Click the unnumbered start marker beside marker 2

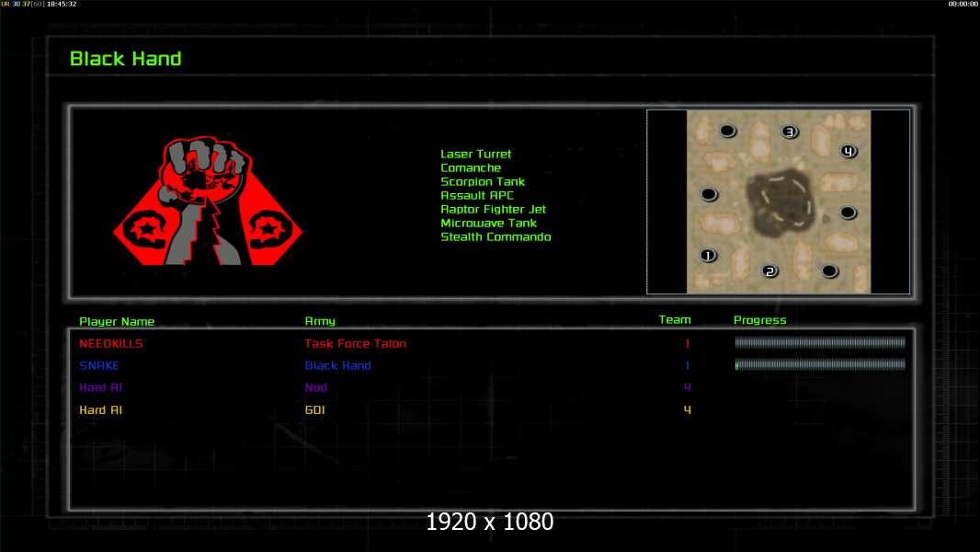point(829,271)
